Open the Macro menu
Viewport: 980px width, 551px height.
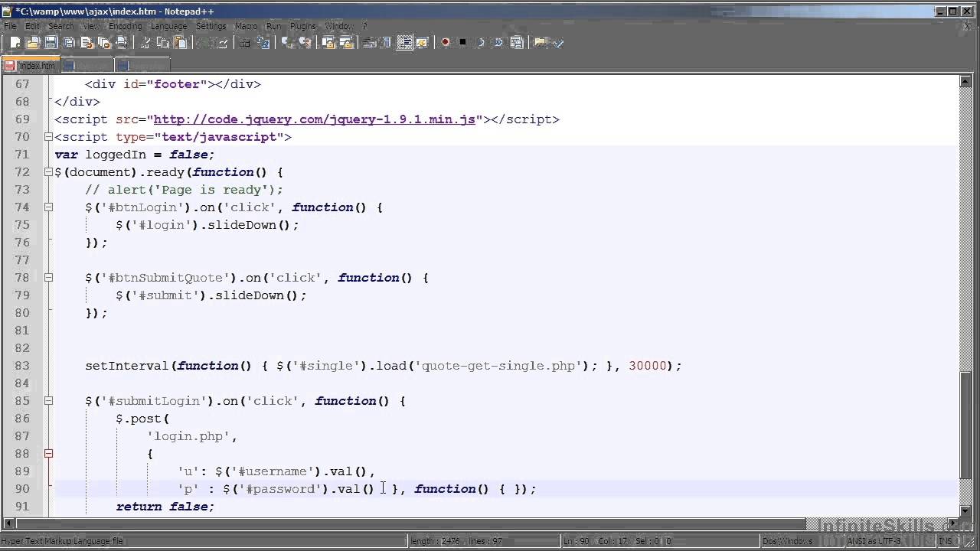pyautogui.click(x=246, y=26)
